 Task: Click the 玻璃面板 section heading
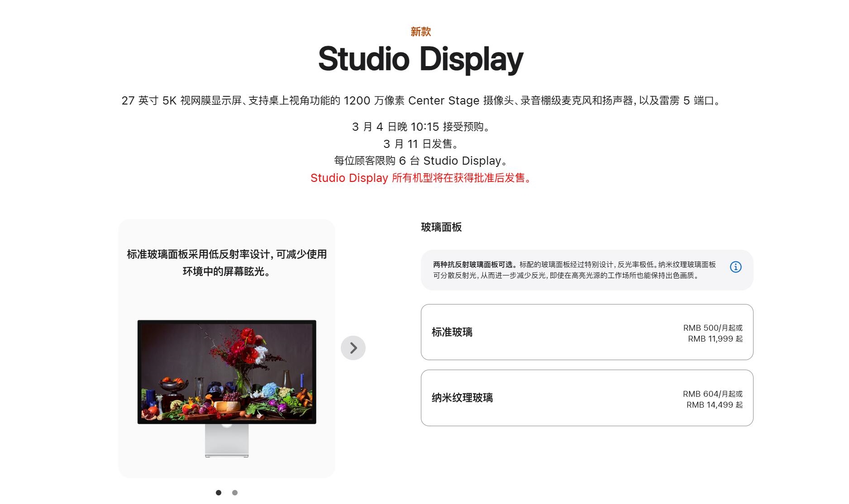(x=441, y=227)
